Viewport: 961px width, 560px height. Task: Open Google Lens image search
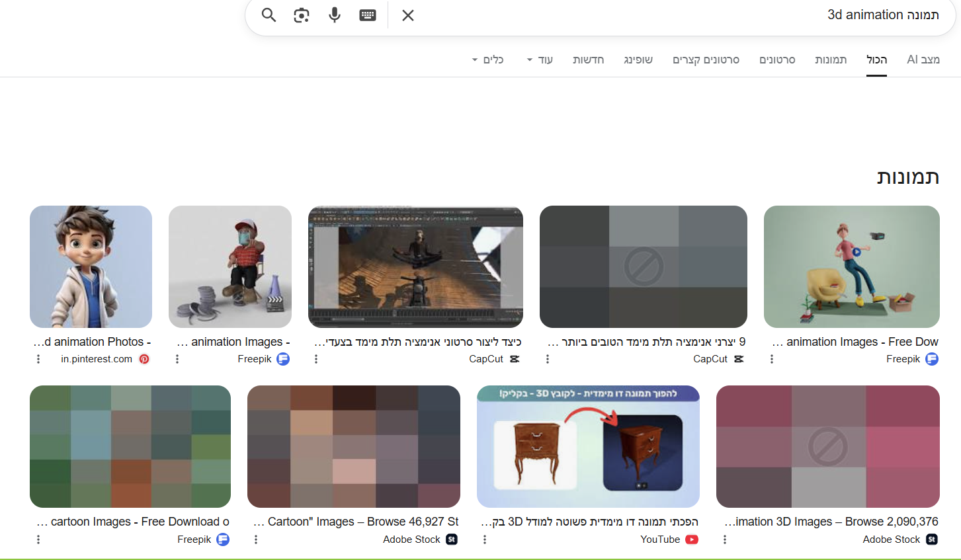302,15
